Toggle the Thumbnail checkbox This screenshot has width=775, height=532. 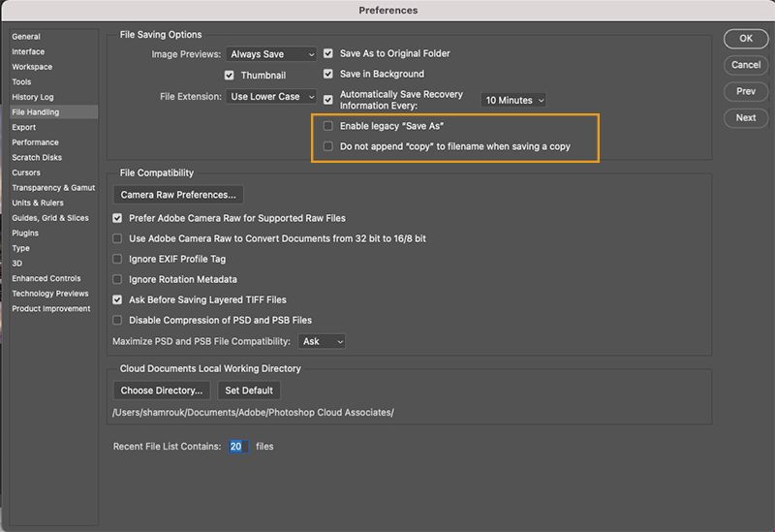pos(229,76)
